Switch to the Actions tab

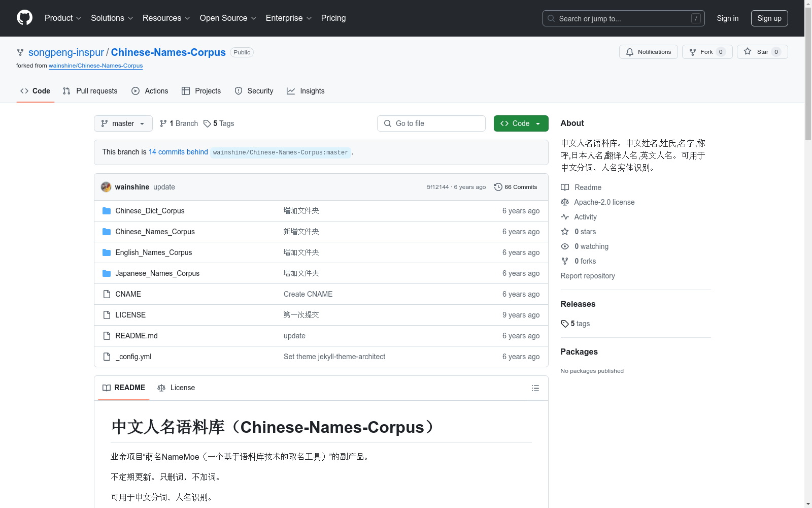(x=150, y=91)
